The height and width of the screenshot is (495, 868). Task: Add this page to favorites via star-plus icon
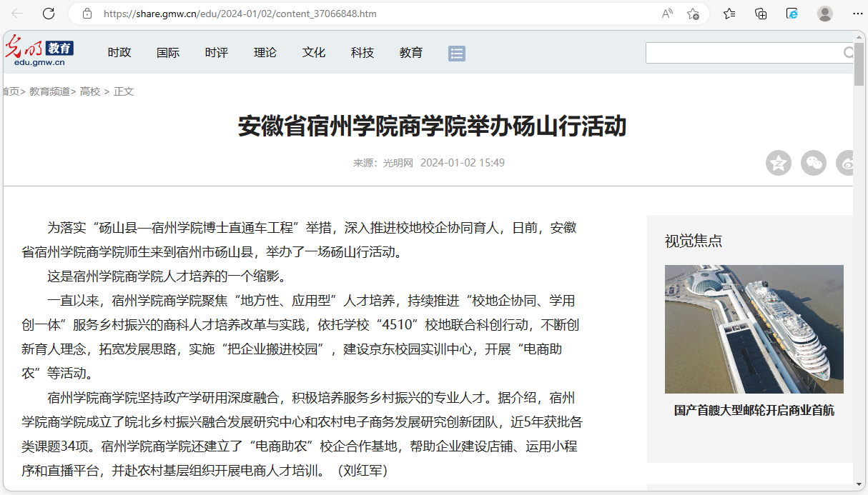[693, 14]
